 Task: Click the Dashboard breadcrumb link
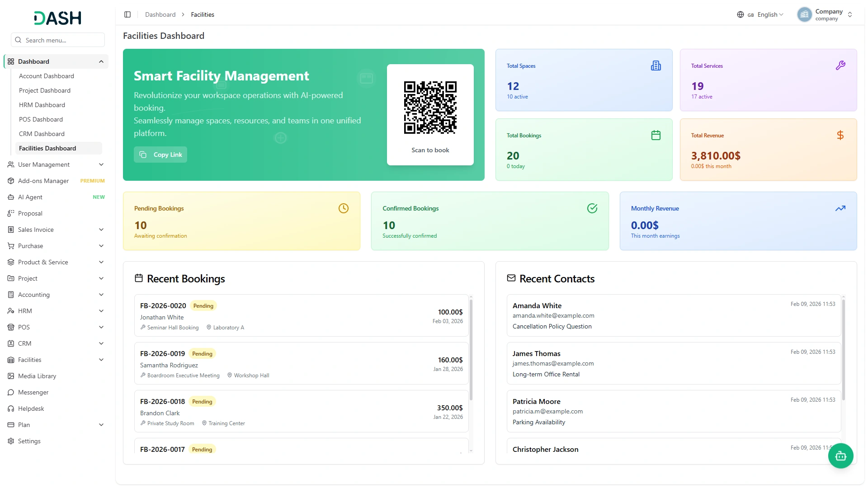pyautogui.click(x=160, y=14)
